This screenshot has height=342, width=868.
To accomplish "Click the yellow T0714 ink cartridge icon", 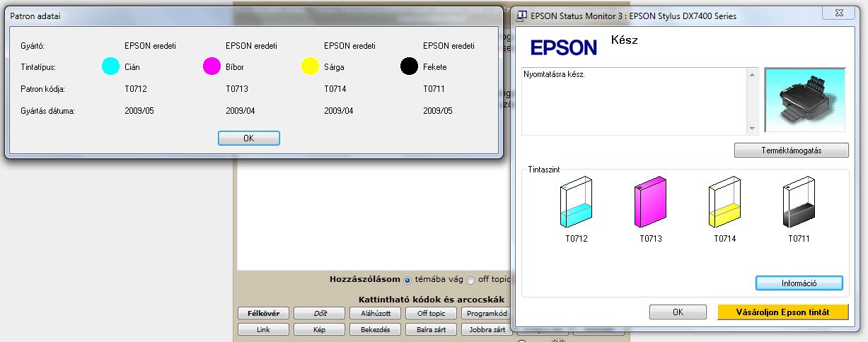I will [x=724, y=202].
